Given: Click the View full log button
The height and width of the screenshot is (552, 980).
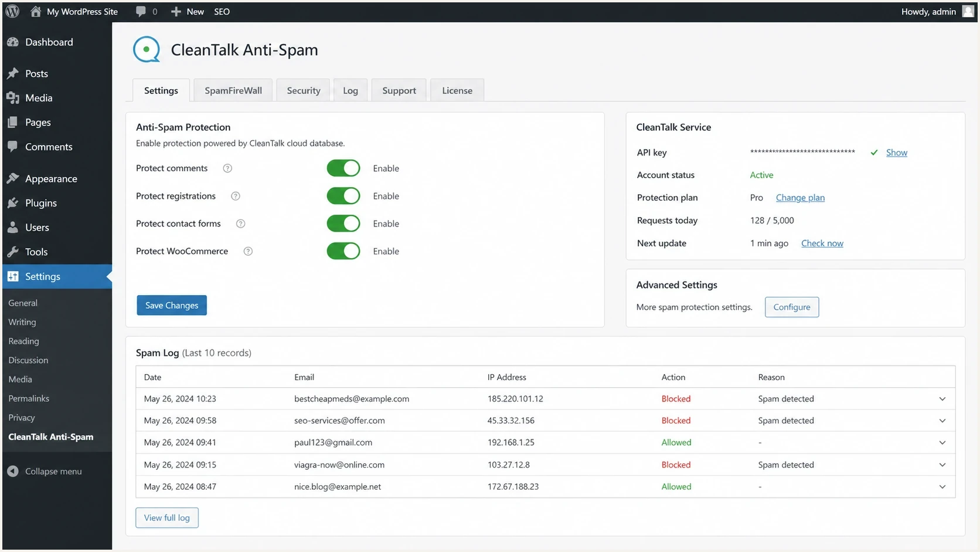Looking at the screenshot, I should pyautogui.click(x=167, y=517).
